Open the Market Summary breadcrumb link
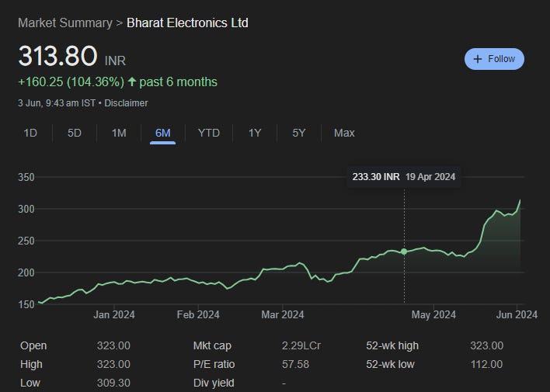The image size is (550, 392). [x=65, y=23]
